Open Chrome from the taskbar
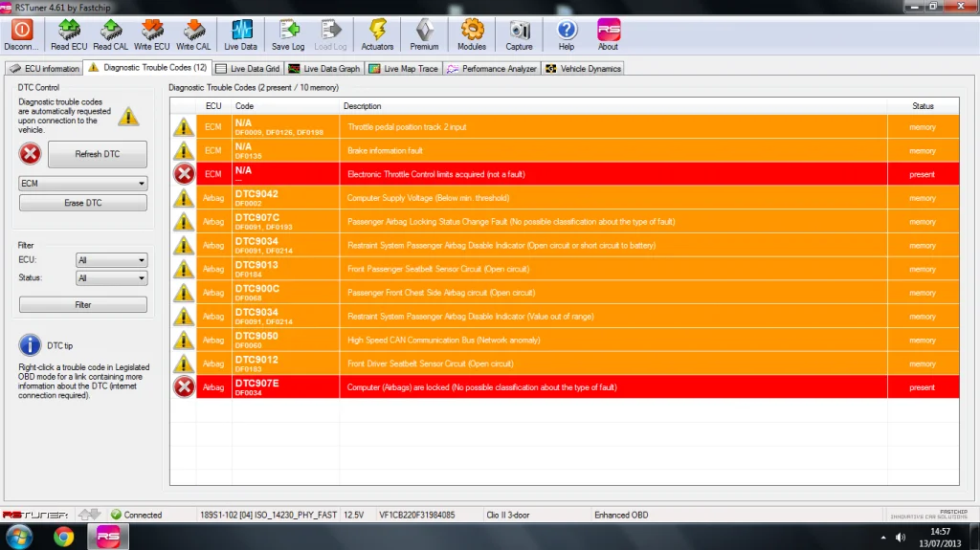Viewport: 980px width, 550px height. tap(63, 537)
